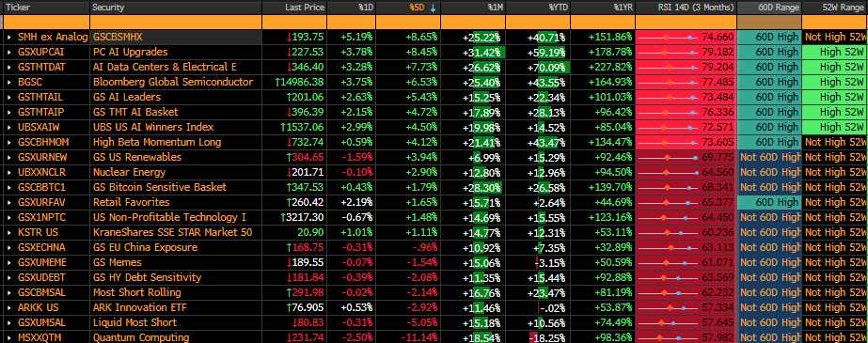Click the RSI range bar for Quantum Computing
The height and width of the screenshot is (343, 868).
pos(668,337)
